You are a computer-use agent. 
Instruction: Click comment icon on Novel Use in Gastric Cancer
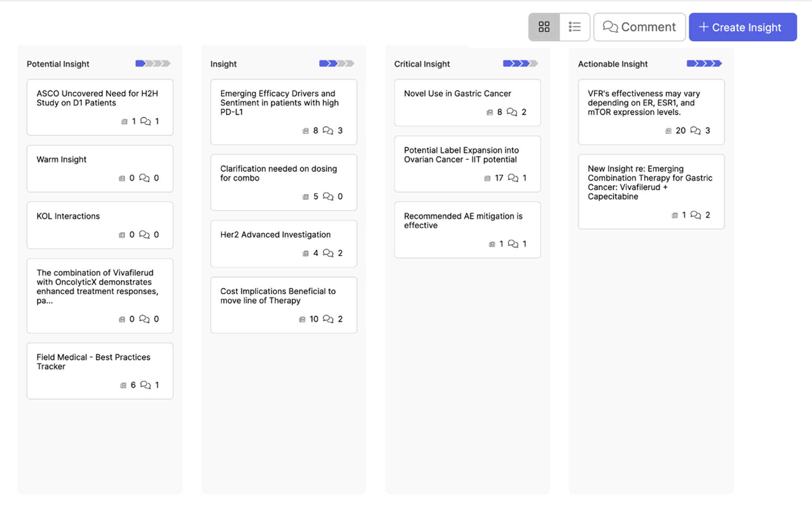(x=512, y=112)
